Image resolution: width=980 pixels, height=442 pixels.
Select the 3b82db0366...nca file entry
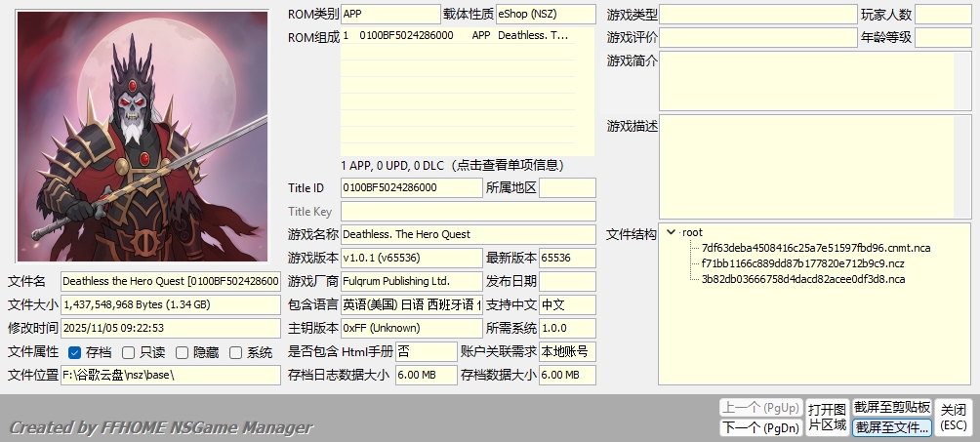[803, 279]
